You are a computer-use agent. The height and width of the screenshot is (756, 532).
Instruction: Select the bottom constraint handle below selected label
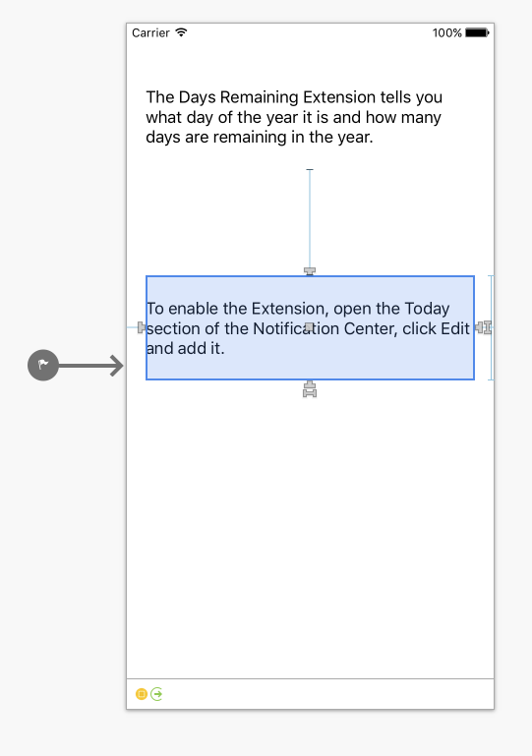pos(310,389)
